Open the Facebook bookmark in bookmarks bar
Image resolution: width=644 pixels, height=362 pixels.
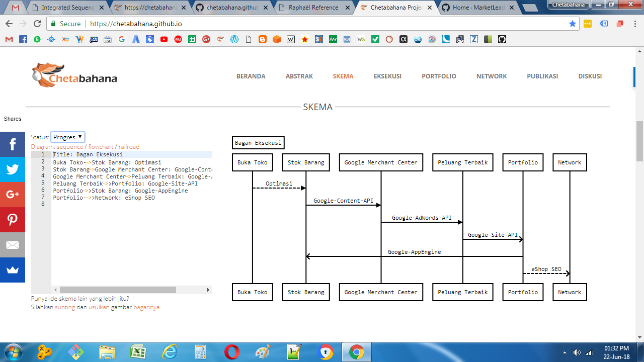coord(23,39)
